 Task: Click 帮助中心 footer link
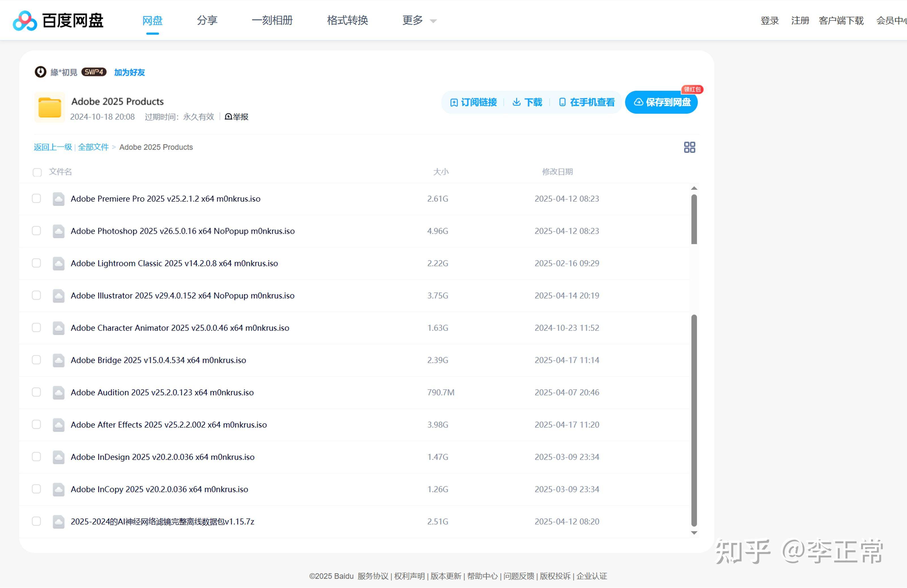[x=482, y=576]
